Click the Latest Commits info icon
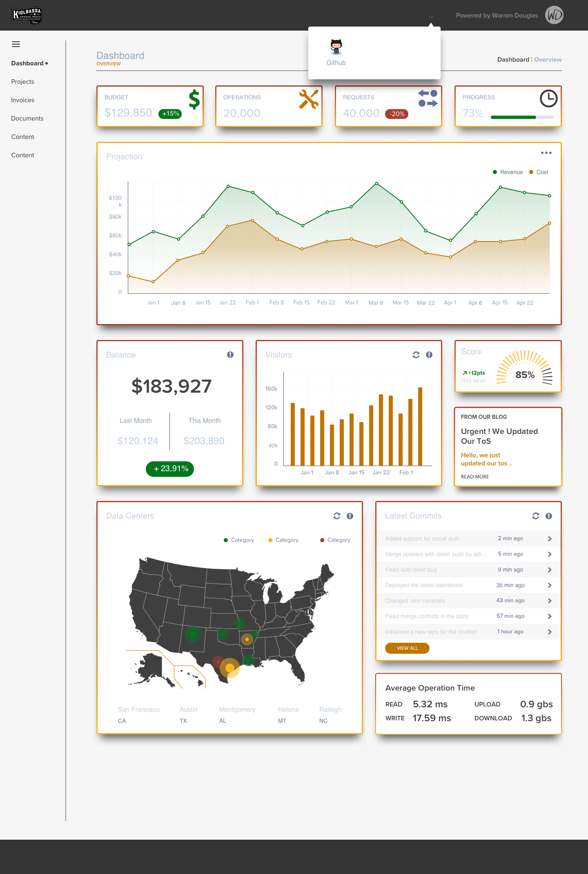 coord(549,516)
